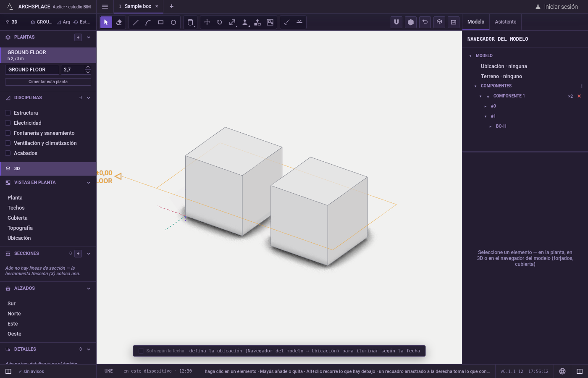The width and height of the screenshot is (588, 378).
Task: Collapse the PLANTAS section chevron
Action: tap(89, 37)
